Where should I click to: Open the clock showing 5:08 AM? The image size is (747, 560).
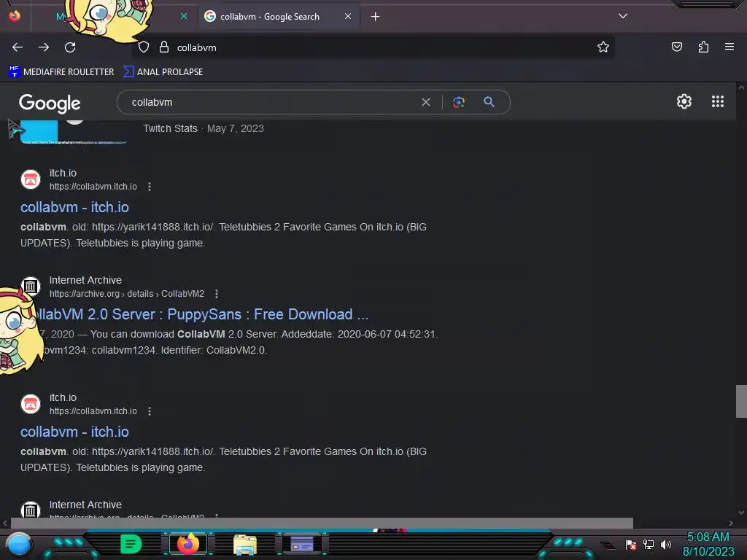(708, 544)
